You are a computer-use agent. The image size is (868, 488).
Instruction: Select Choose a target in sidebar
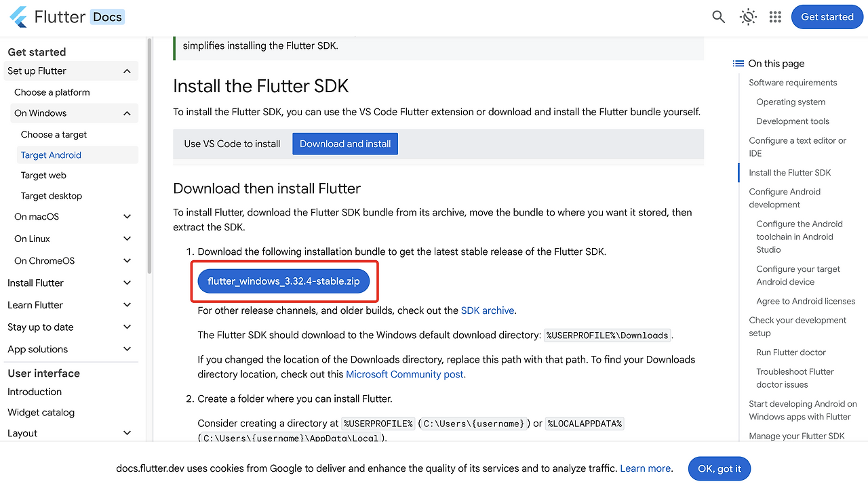click(54, 134)
